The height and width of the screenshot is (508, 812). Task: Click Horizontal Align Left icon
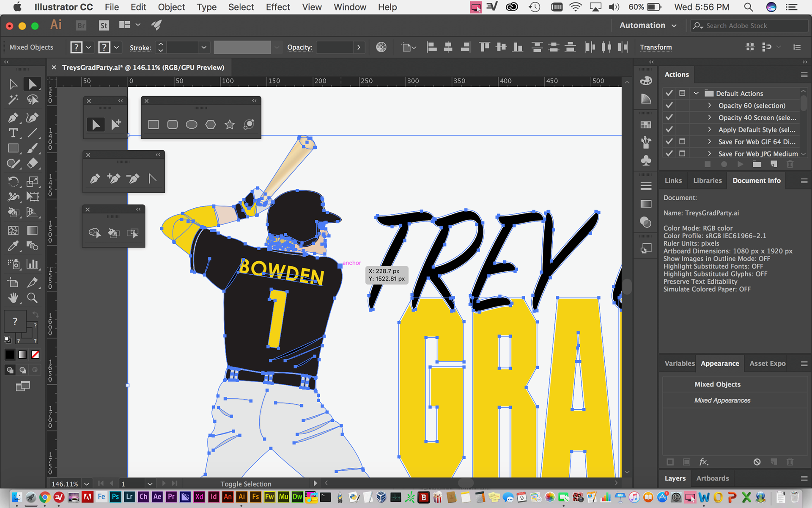pos(432,47)
